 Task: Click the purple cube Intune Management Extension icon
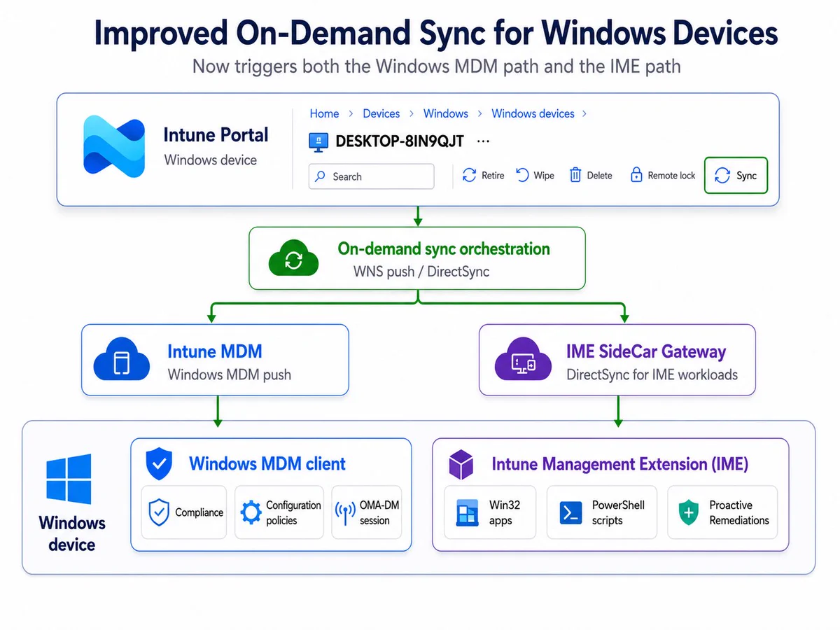point(461,464)
